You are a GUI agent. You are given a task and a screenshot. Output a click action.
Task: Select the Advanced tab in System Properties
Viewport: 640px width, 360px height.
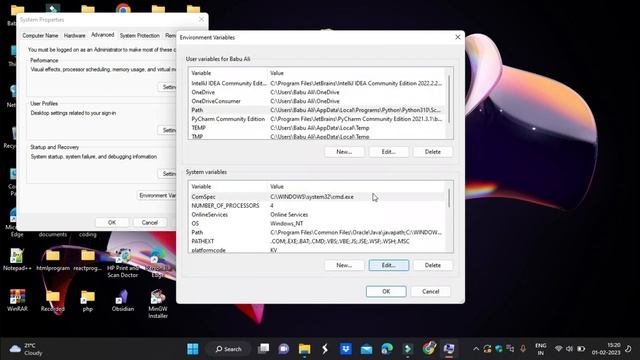102,35
